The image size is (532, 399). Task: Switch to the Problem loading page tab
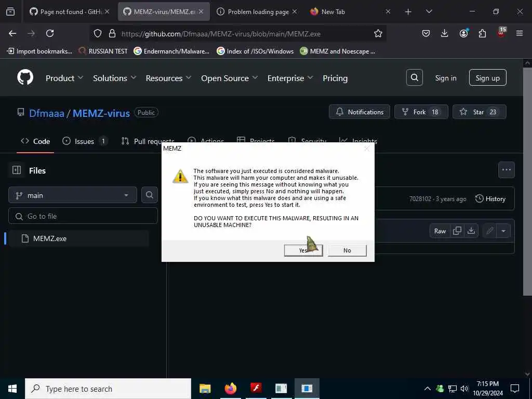pyautogui.click(x=257, y=11)
